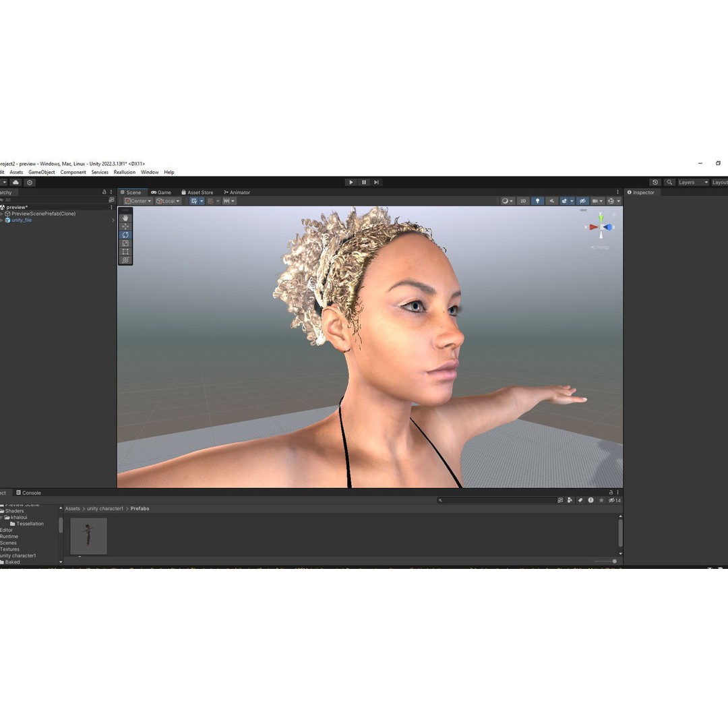The image size is (728, 728).
Task: Switch to the Console tab
Action: [x=28, y=493]
